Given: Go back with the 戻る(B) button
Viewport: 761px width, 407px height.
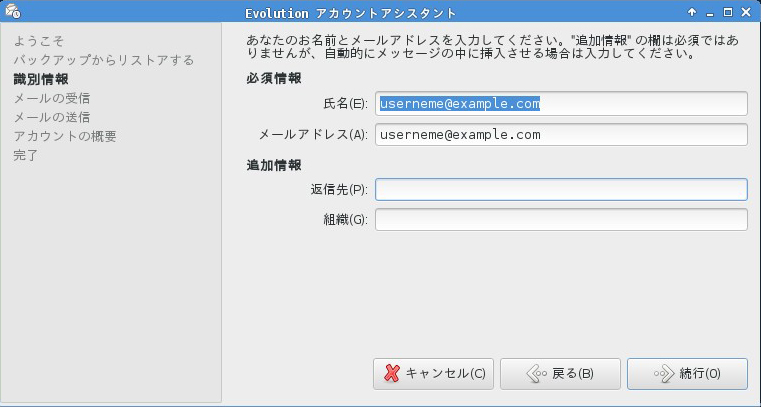Looking at the screenshot, I should 560,373.
